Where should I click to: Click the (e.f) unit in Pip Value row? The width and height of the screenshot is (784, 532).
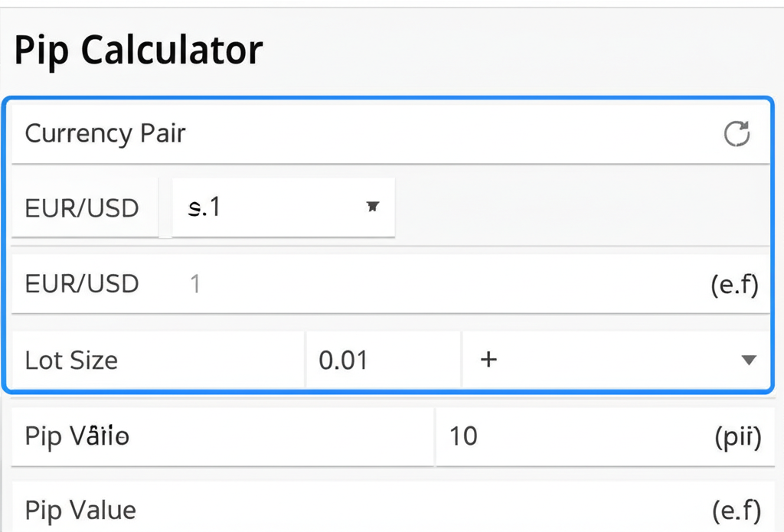coord(734,510)
